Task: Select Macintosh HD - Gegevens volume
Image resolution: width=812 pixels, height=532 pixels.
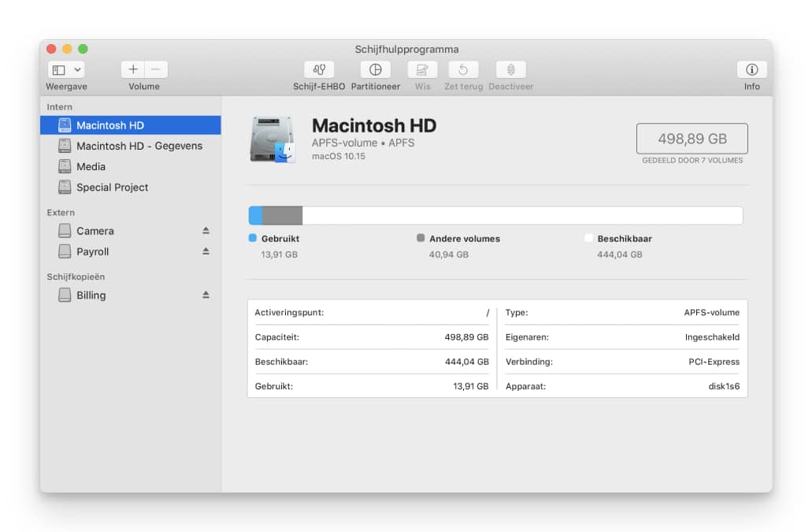Action: (131, 146)
